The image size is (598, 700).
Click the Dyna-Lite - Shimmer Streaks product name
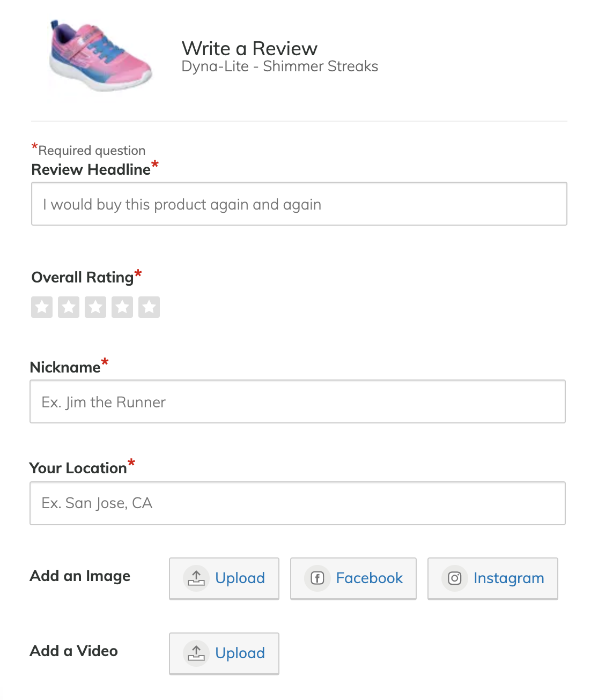pyautogui.click(x=279, y=66)
